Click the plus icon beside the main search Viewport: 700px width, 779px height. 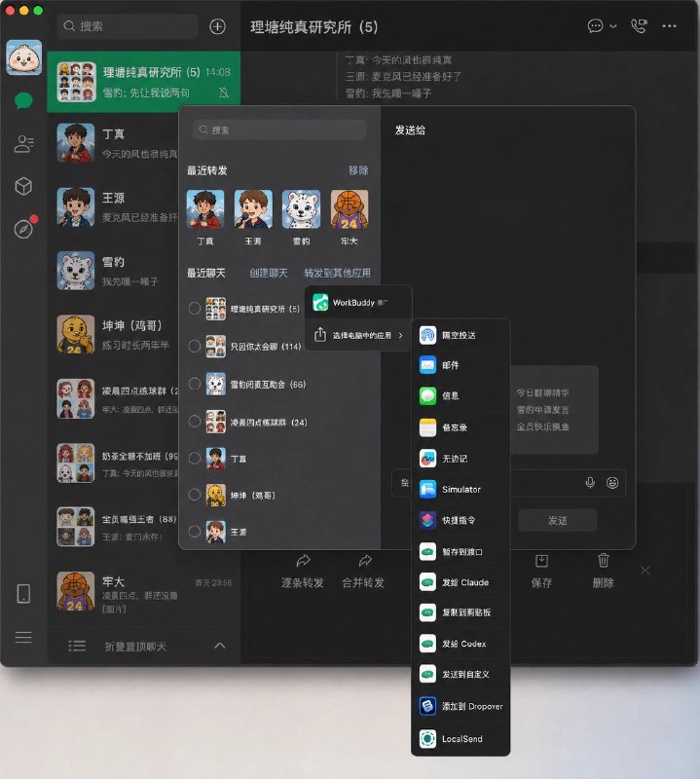click(217, 26)
